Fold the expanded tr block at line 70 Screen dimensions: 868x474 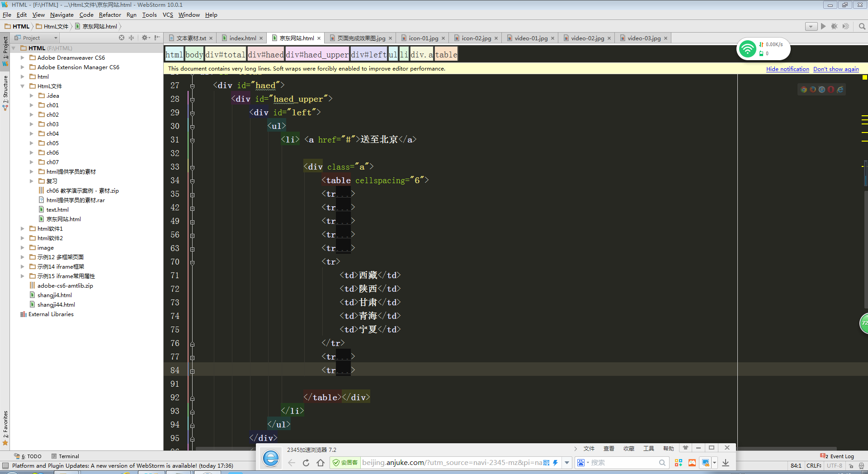pyautogui.click(x=192, y=263)
